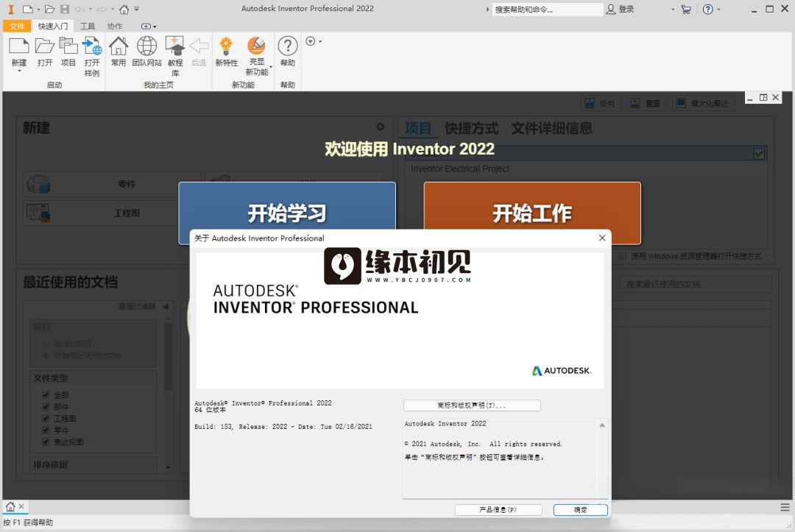Click the blue help question mark in title bar
This screenshot has height=532, width=795.
click(708, 9)
